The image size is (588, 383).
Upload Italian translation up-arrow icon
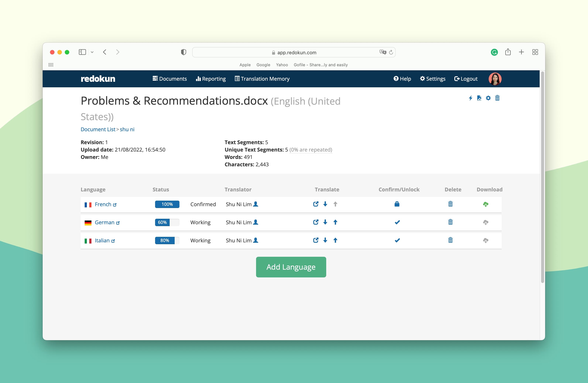tap(335, 240)
